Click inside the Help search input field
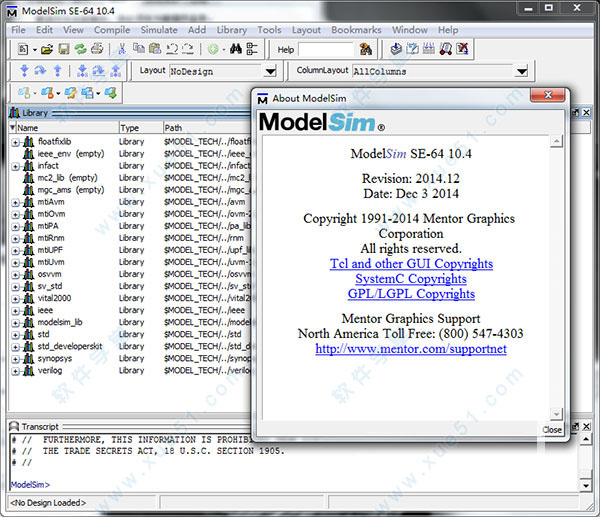This screenshot has width=600, height=517. [325, 49]
